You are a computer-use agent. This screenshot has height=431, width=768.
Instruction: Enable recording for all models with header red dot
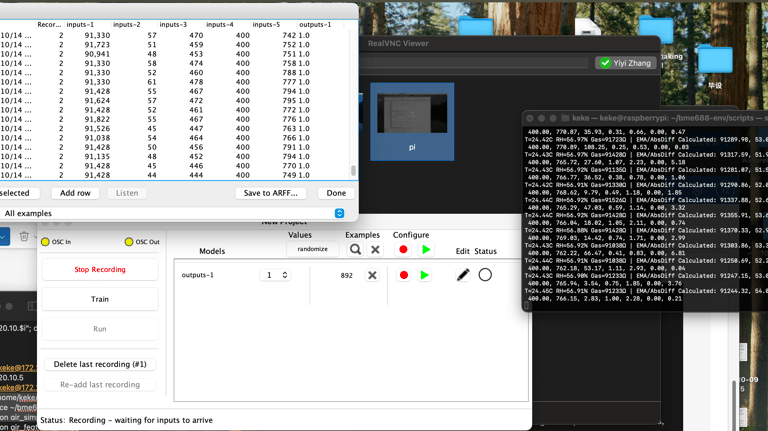(403, 249)
